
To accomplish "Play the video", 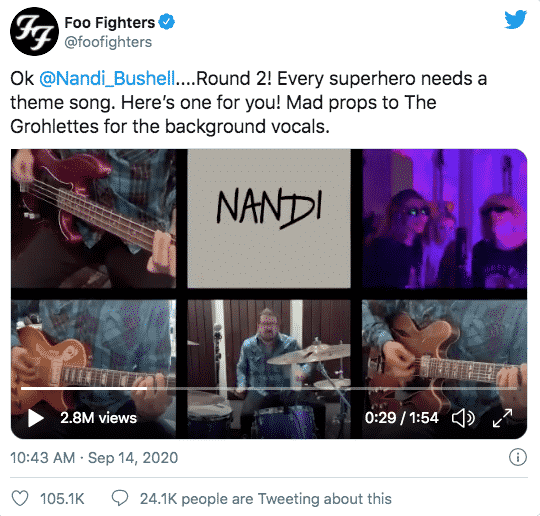I will [x=36, y=418].
